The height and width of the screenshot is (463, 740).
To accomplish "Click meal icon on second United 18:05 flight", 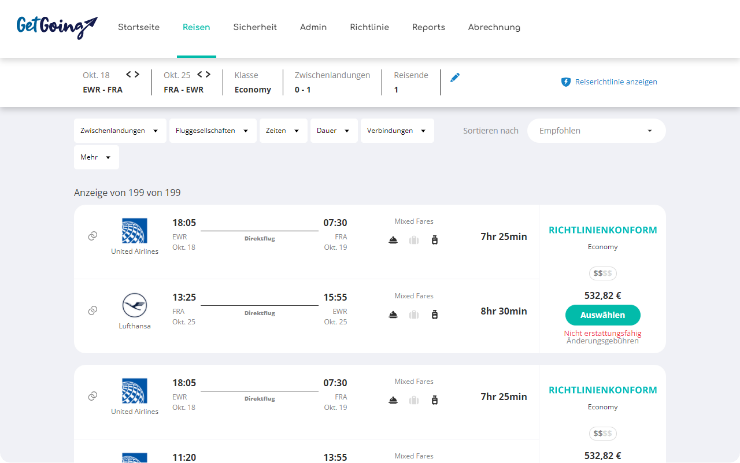I will pos(393,400).
